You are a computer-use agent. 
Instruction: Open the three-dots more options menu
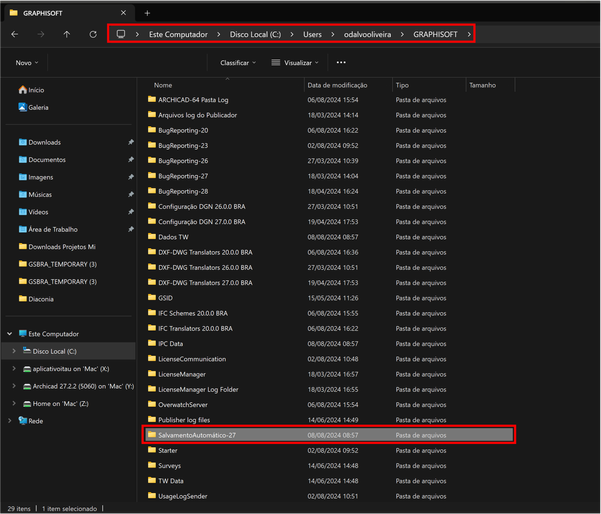pos(341,62)
